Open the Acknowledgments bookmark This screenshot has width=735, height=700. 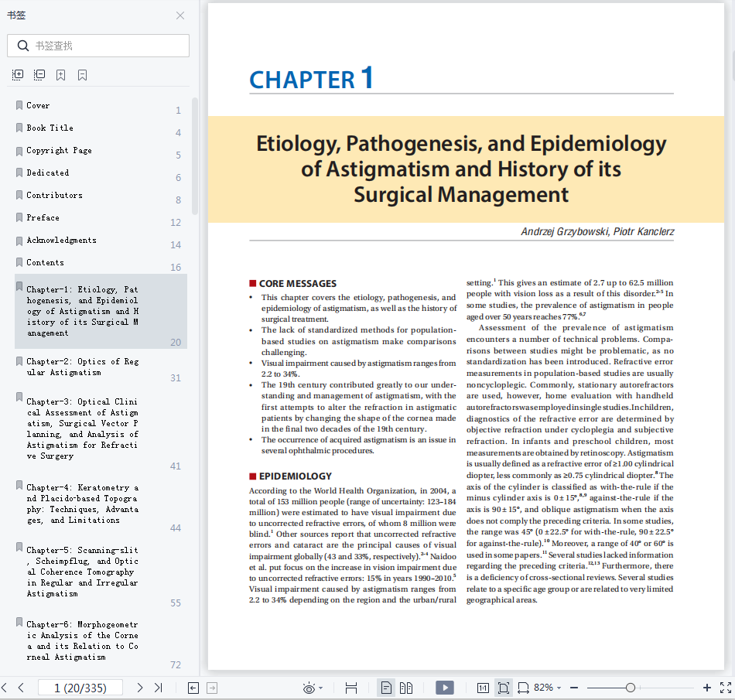61,241
